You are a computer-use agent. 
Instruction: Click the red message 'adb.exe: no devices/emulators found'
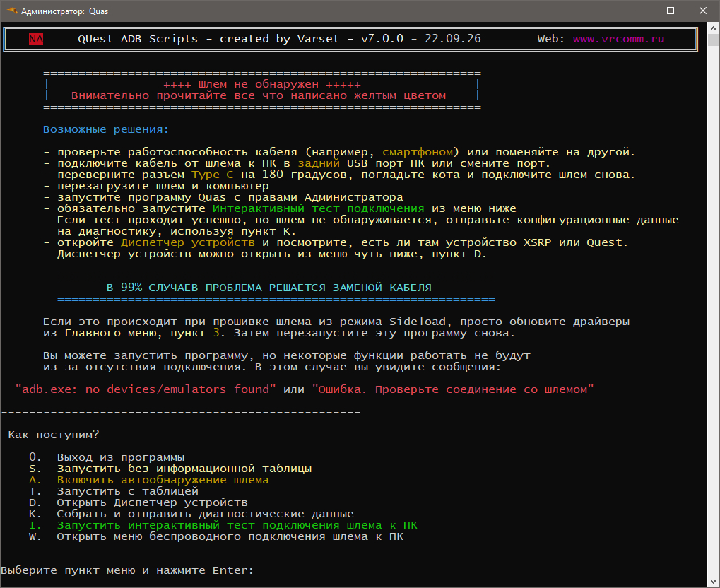pos(146,389)
